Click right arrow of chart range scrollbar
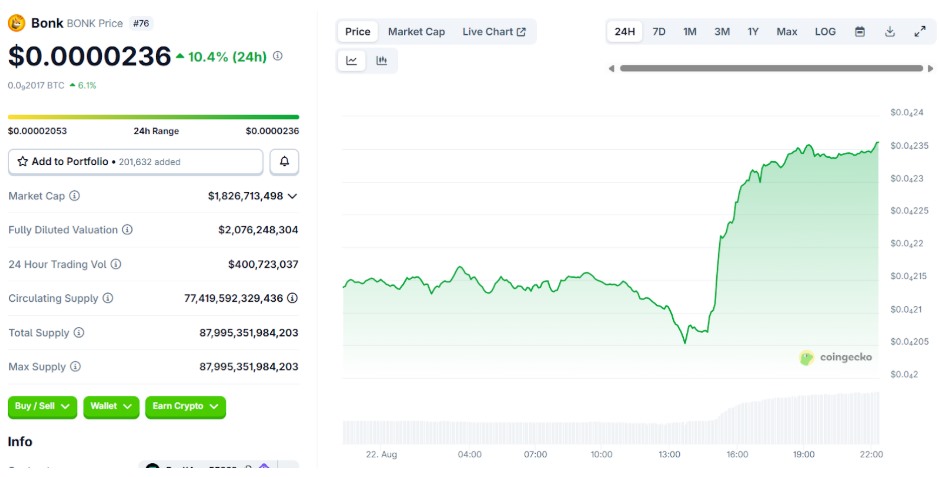The image size is (940, 477). pos(930,68)
